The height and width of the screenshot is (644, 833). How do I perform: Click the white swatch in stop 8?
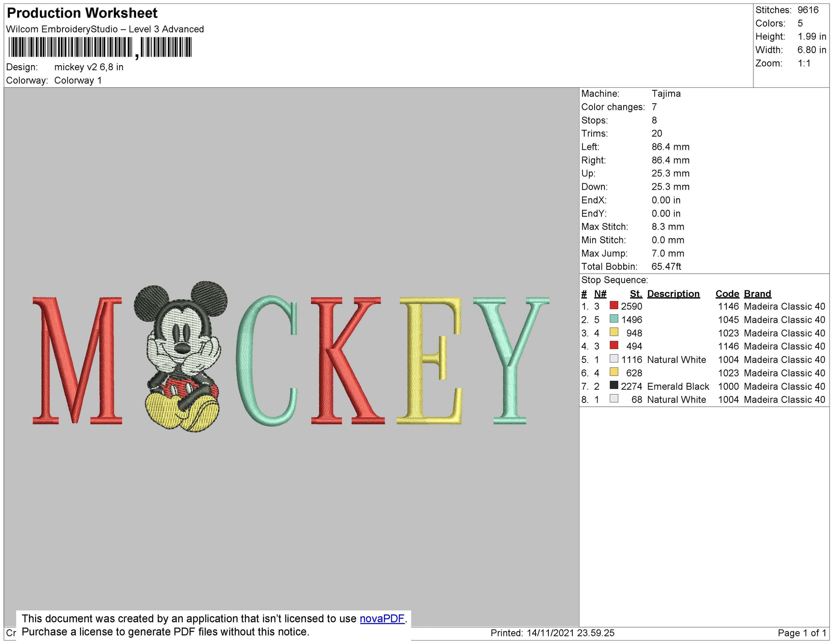pos(614,399)
